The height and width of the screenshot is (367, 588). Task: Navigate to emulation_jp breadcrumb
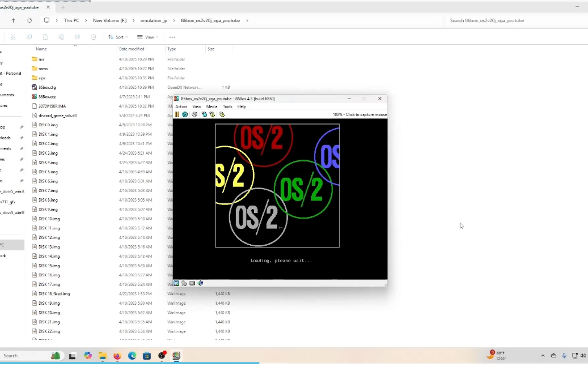154,20
